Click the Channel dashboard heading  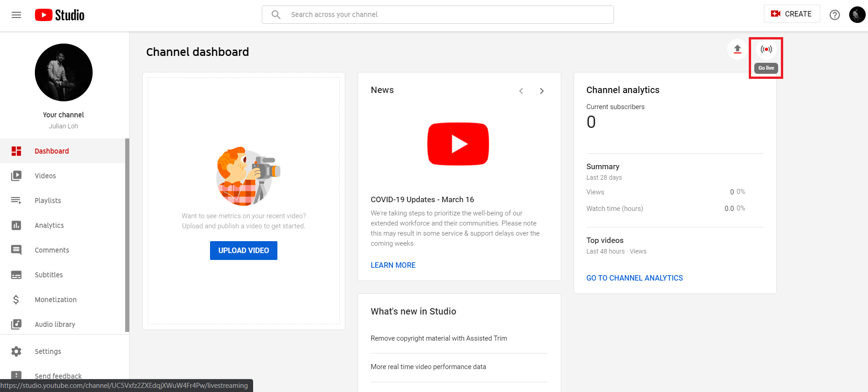tap(198, 52)
